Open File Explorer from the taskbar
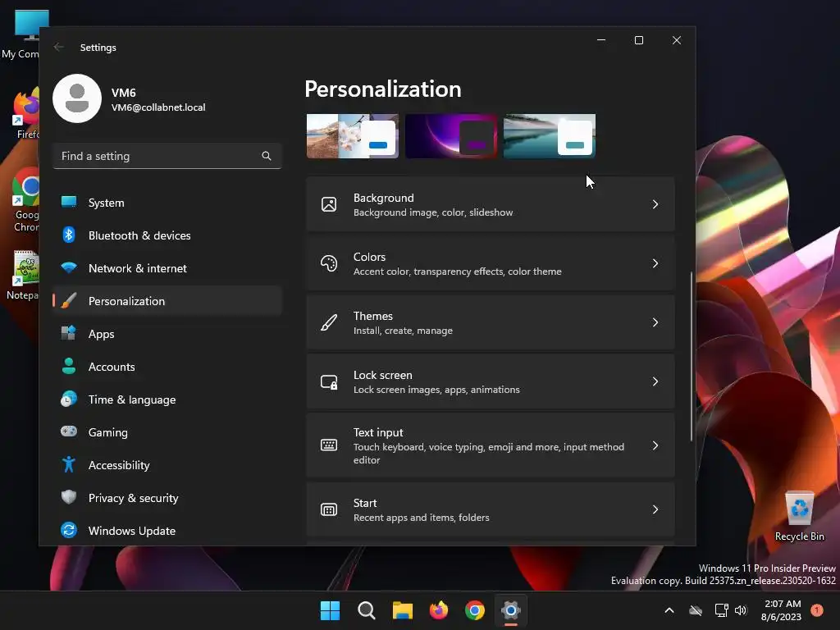The height and width of the screenshot is (630, 840). point(402,610)
